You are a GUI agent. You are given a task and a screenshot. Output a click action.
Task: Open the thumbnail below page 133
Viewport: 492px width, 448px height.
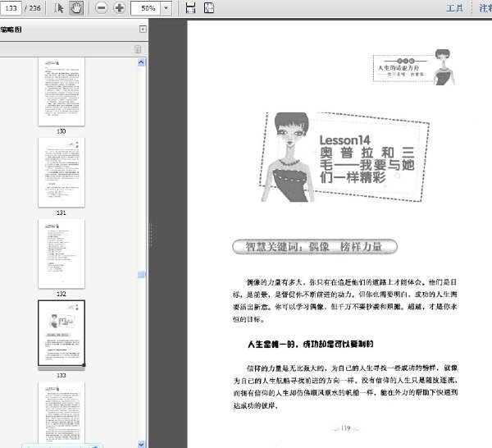(61, 413)
